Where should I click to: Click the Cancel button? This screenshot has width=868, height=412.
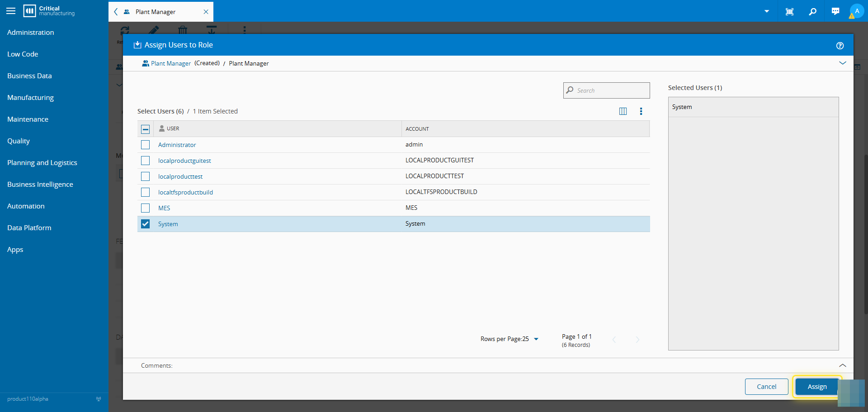(766, 387)
